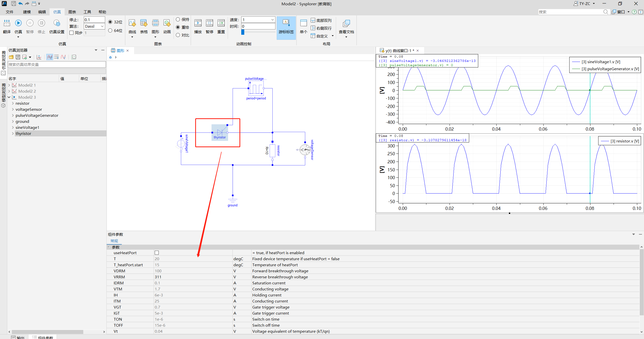644x339 pixels.
Task: Click the VRRM value field showing 311
Action: 193,277
